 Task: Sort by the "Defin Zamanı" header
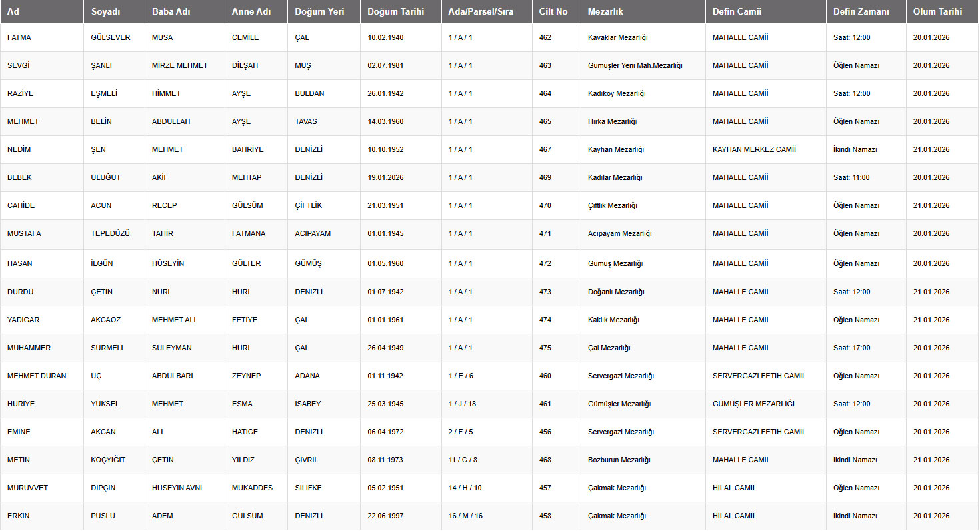coord(861,11)
